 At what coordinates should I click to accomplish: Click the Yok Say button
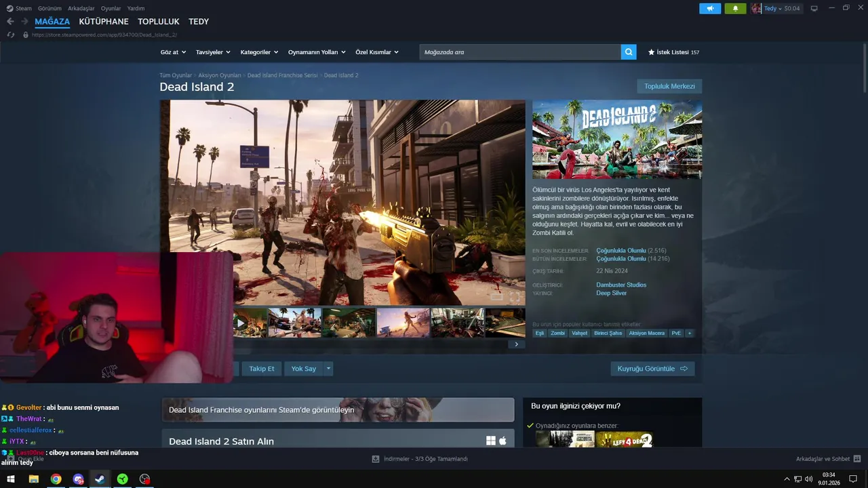click(304, 369)
